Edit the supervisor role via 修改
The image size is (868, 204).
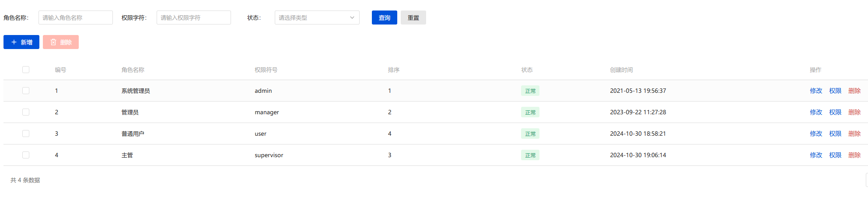coord(815,155)
